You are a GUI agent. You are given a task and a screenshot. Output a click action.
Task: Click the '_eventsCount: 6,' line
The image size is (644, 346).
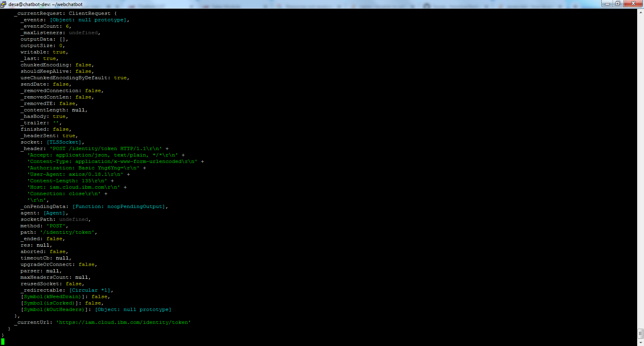[x=46, y=26]
